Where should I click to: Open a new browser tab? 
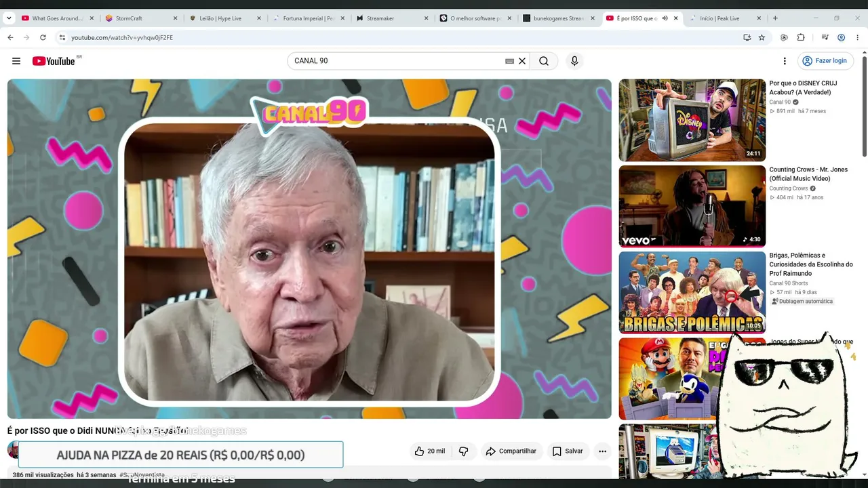(x=775, y=18)
